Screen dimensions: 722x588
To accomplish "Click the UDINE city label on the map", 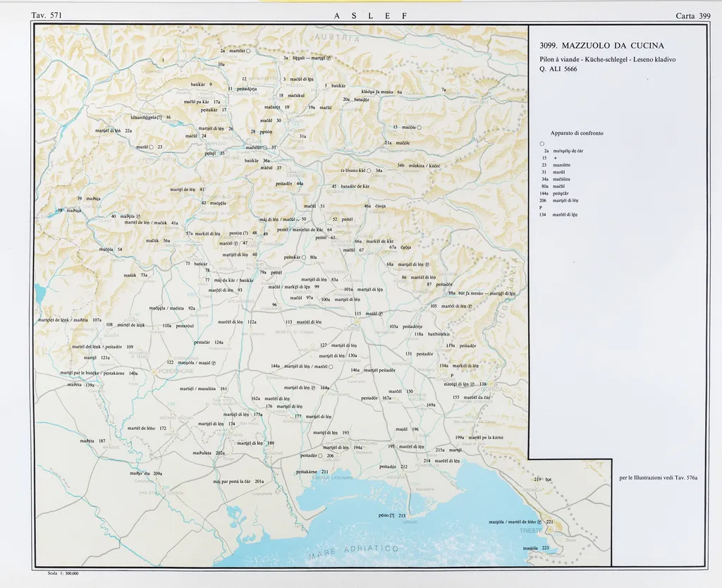I will (x=353, y=329).
